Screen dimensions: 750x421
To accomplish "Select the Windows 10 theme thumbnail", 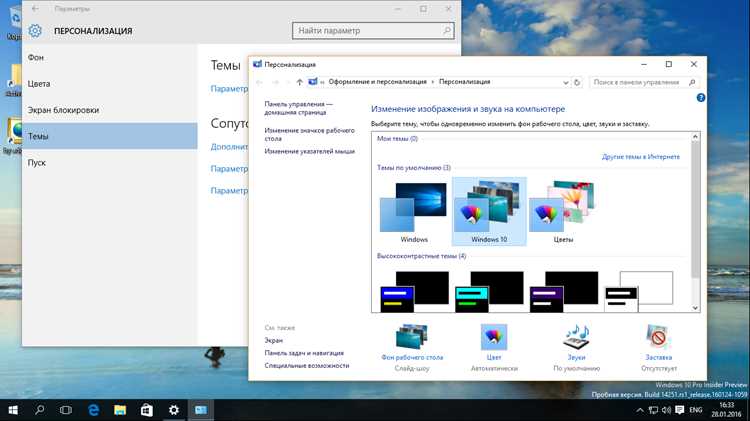I will [489, 212].
